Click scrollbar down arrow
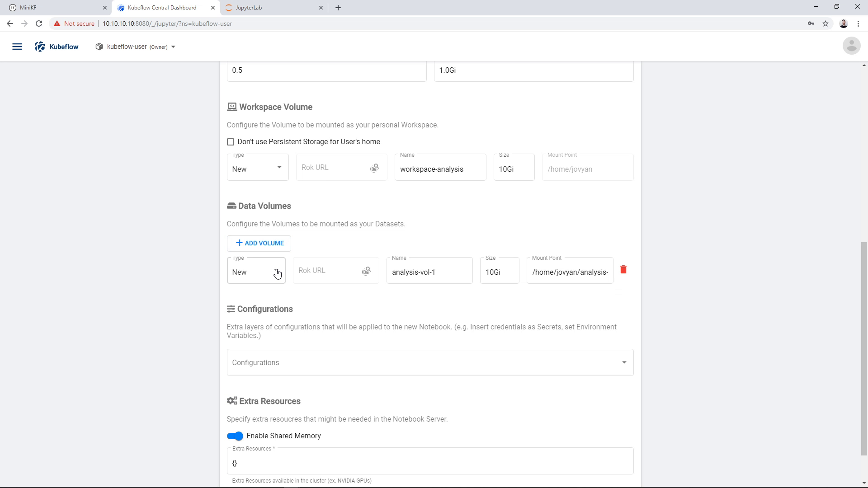This screenshot has width=868, height=488. tap(864, 483)
